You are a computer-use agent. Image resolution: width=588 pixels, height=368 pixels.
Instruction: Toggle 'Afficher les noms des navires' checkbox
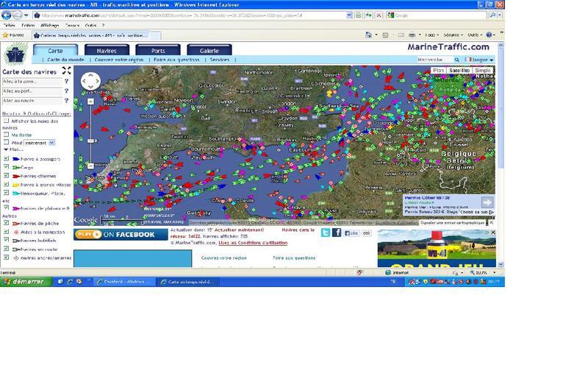6,121
